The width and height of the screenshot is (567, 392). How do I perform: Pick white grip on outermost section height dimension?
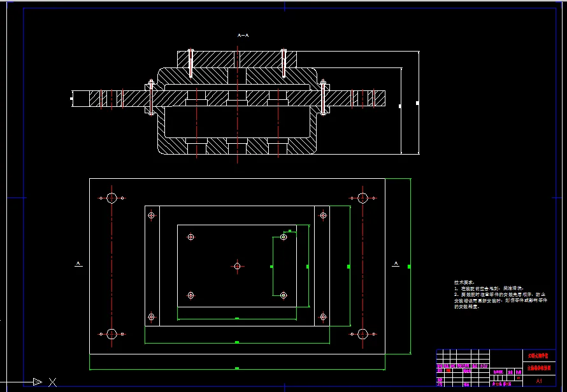tap(418, 103)
